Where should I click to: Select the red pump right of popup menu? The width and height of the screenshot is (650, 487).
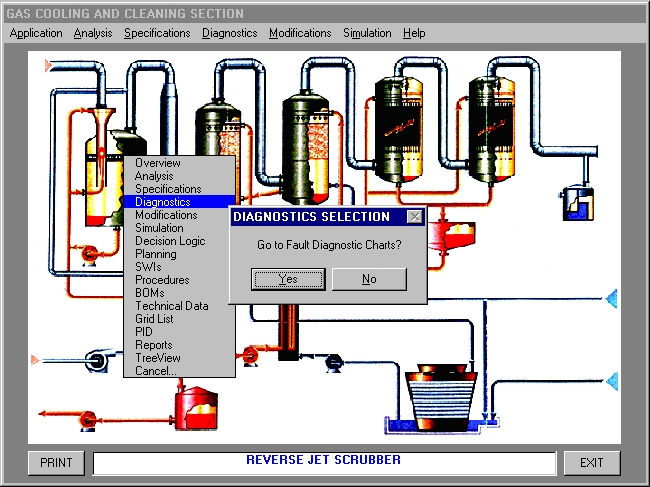coord(250,356)
